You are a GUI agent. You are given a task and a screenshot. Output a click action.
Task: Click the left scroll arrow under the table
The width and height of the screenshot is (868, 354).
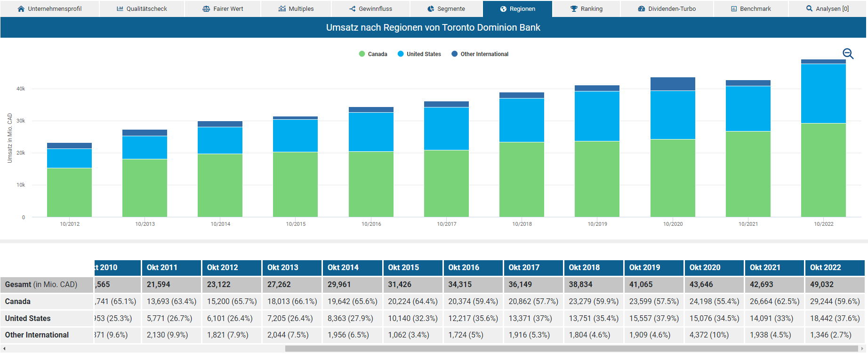coord(4,349)
